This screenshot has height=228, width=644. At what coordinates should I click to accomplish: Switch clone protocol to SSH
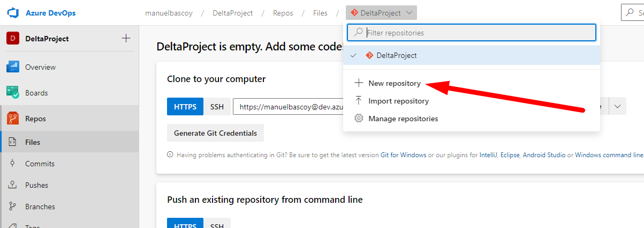[x=217, y=106]
